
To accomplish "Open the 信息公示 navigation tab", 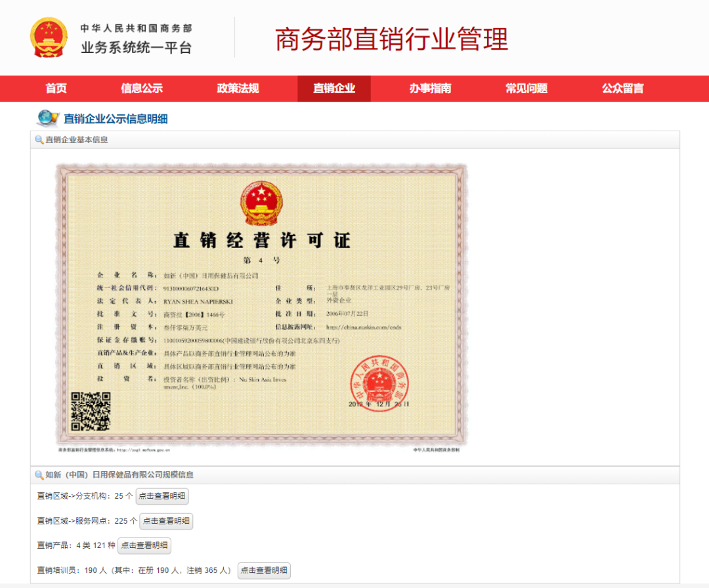I will click(142, 89).
